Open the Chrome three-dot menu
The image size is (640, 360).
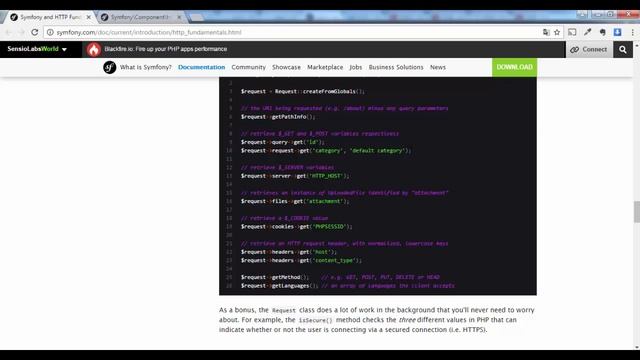point(632,32)
